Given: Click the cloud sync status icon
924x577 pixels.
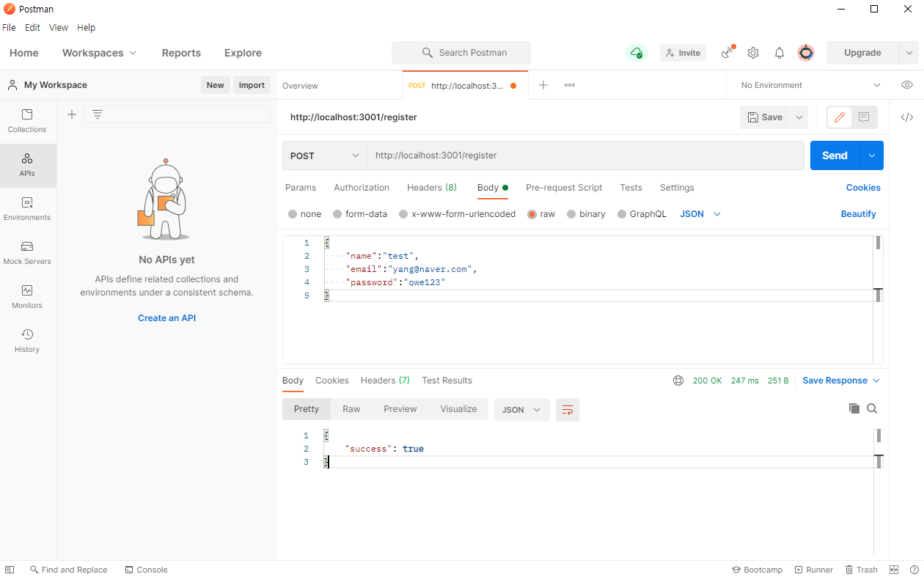Looking at the screenshot, I should [637, 53].
